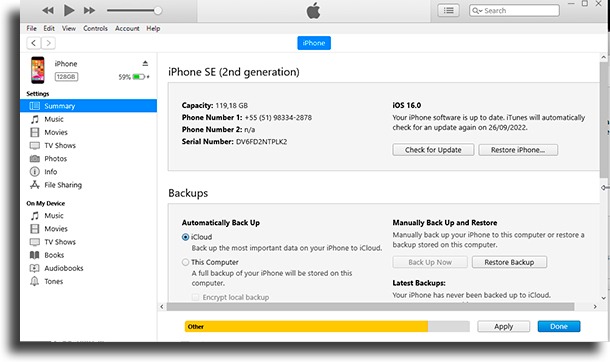Click Apply button
Screen dimensions: 610x362
(x=504, y=327)
